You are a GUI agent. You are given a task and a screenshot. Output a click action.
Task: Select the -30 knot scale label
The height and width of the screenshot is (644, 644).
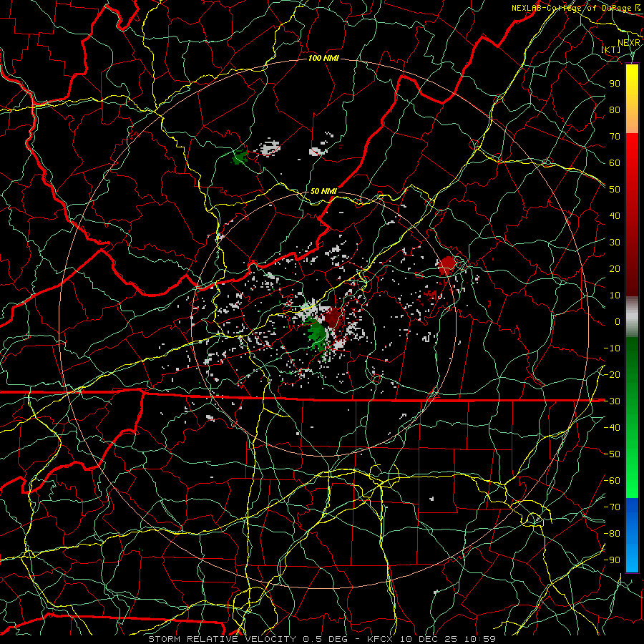[612, 401]
